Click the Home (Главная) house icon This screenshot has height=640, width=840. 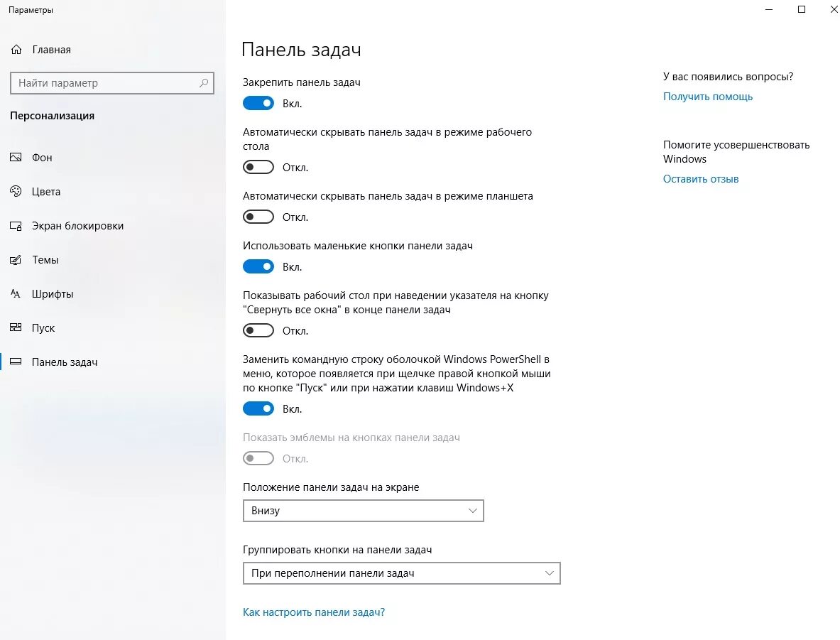click(16, 50)
